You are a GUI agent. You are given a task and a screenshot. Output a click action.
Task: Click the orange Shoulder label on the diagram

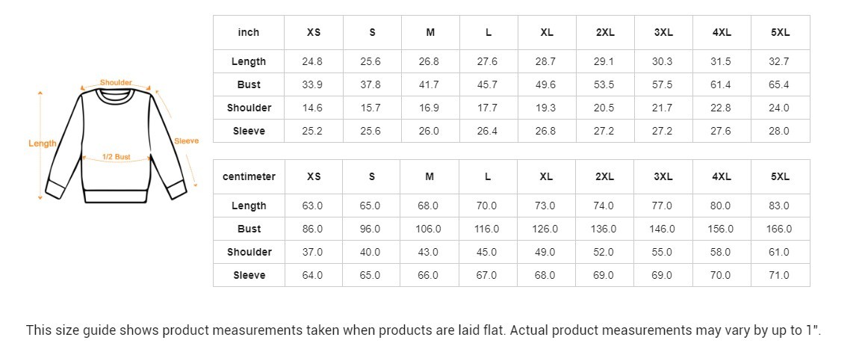[x=116, y=82]
